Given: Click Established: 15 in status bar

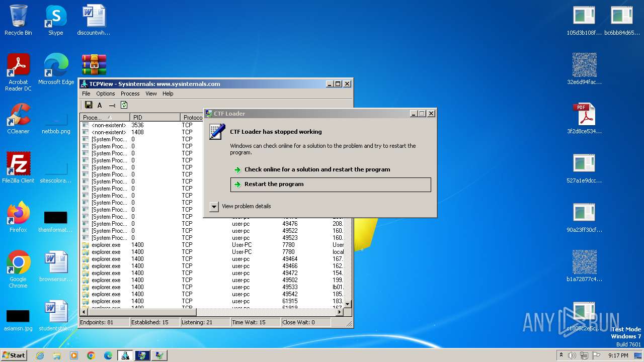Looking at the screenshot, I should (x=155, y=322).
